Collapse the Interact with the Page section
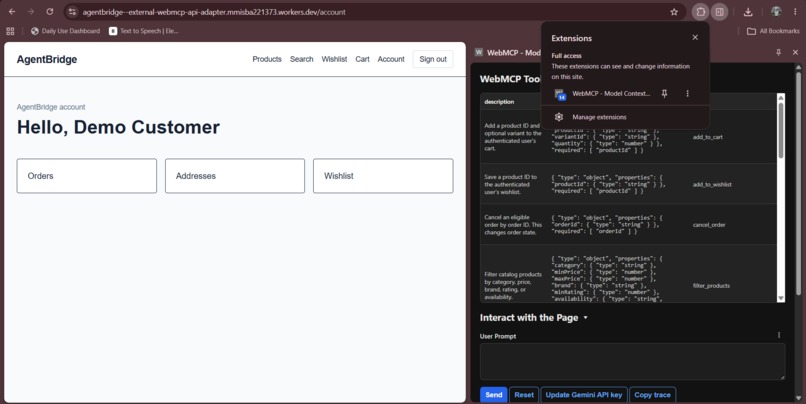Screen dimensions: 806x404 pos(534,318)
